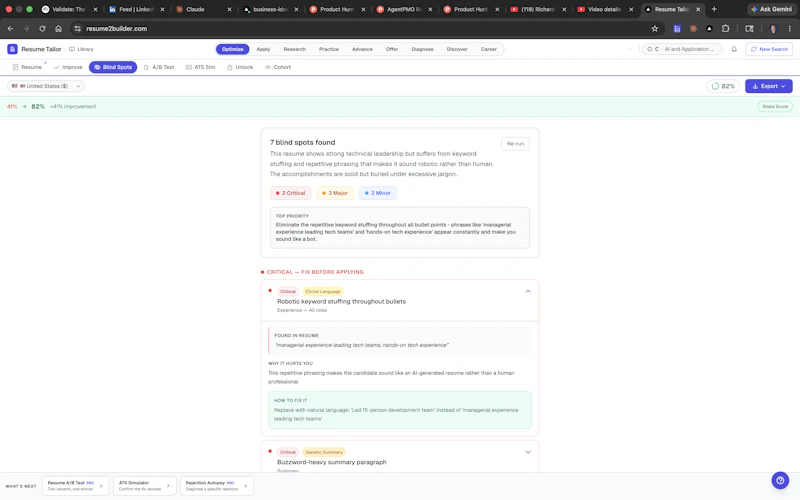This screenshot has height=500, width=800.
Task: Filter by 3 Major badge
Action: [335, 193]
